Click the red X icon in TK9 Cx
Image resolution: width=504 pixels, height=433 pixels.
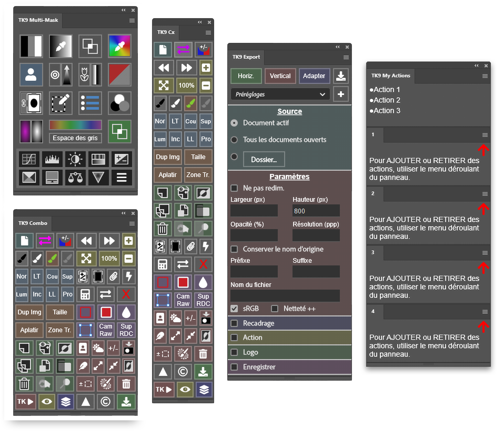(x=203, y=264)
